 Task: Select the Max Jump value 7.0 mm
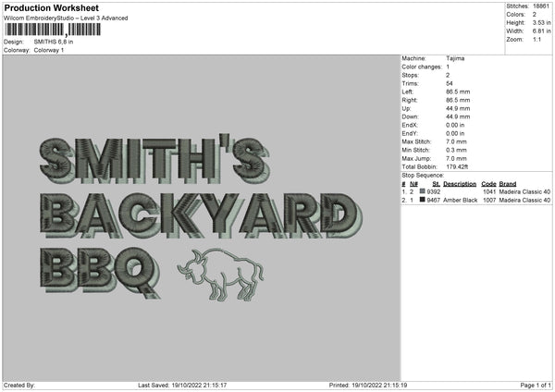coord(456,158)
